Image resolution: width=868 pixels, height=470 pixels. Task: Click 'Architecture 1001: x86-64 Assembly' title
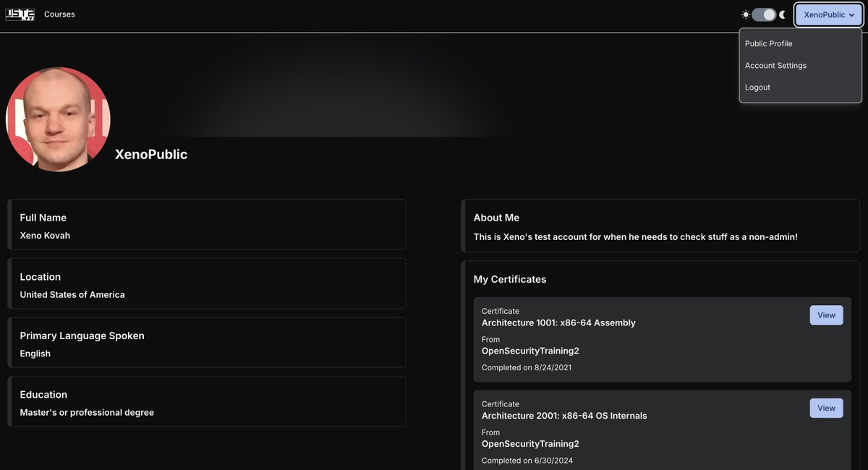(x=558, y=323)
